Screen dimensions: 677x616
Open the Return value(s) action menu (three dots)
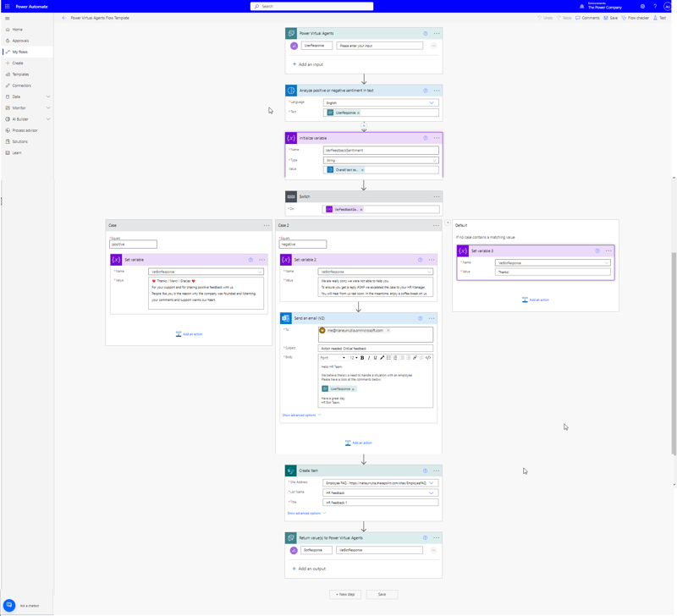tap(437, 538)
